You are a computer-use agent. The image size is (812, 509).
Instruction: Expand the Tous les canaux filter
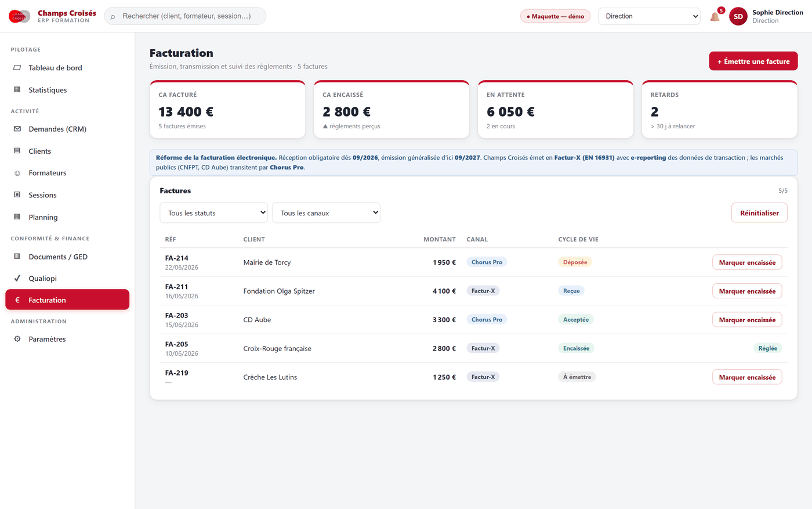coord(327,212)
